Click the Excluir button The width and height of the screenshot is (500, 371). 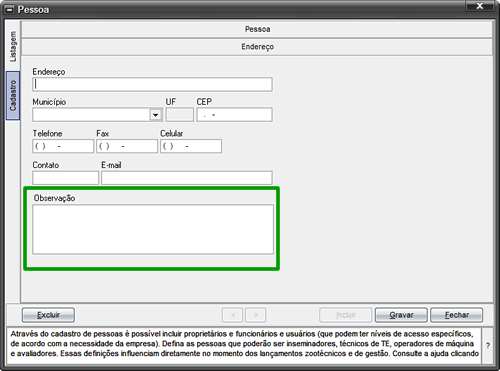point(48,315)
